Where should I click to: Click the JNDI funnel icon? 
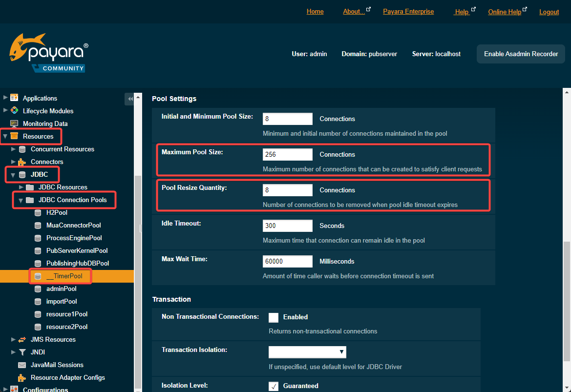coord(22,352)
